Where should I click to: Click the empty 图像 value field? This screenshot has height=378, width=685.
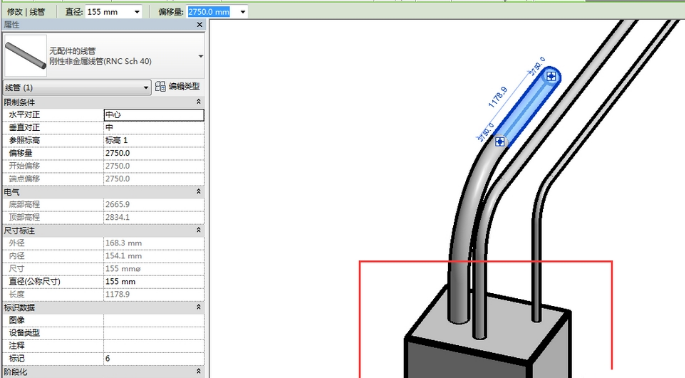[154, 320]
